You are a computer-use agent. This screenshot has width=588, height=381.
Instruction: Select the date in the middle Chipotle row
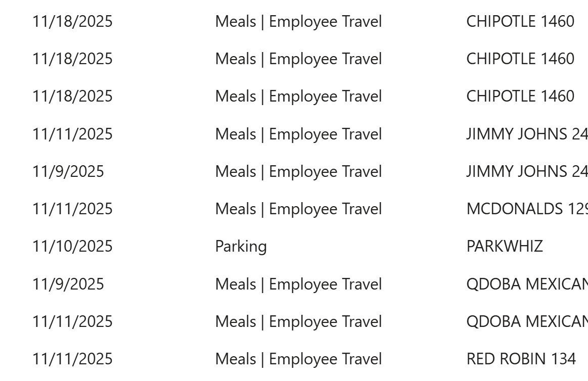(x=72, y=59)
